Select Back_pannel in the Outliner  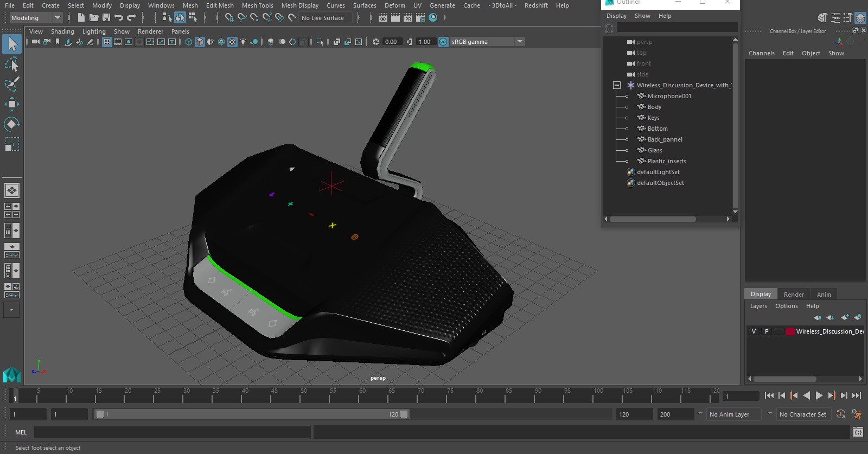tap(665, 139)
